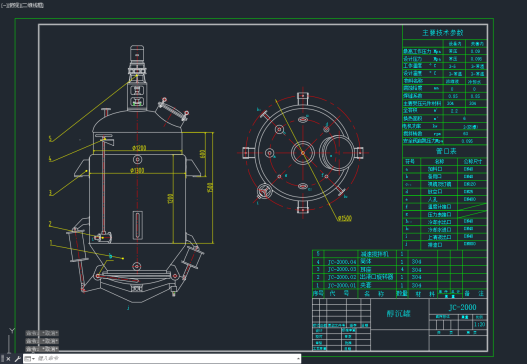Select the 0.095 value in bottom parameter row

(467, 141)
